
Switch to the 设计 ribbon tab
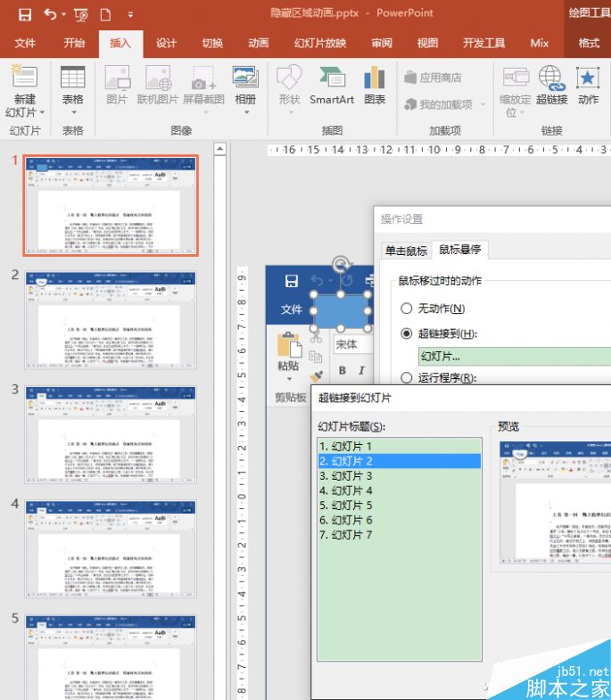tap(166, 43)
